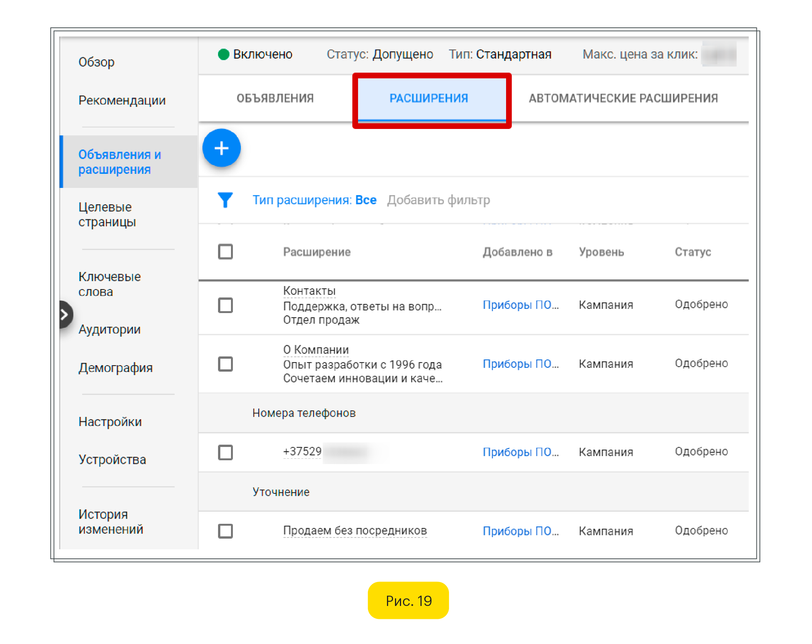The image size is (812, 644).
Task: Check the Контакты extension row checkbox
Action: (225, 305)
